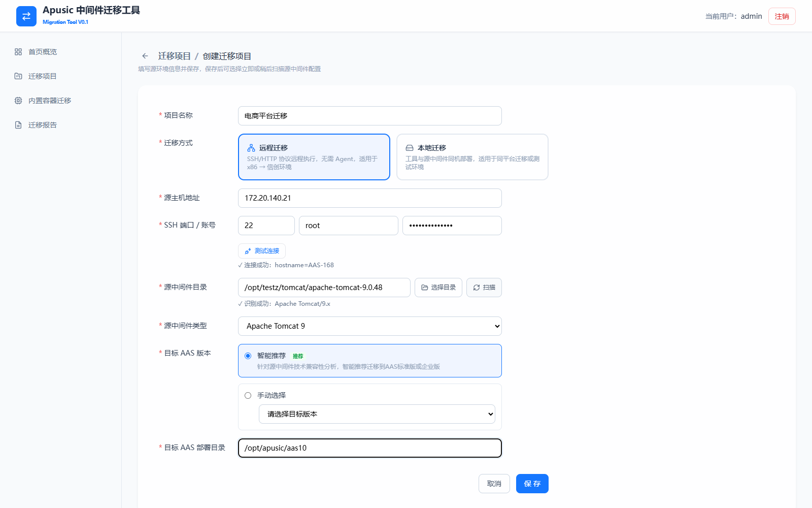Click the 源主机地址 input field
Image resolution: width=812 pixels, height=508 pixels.
pos(370,198)
